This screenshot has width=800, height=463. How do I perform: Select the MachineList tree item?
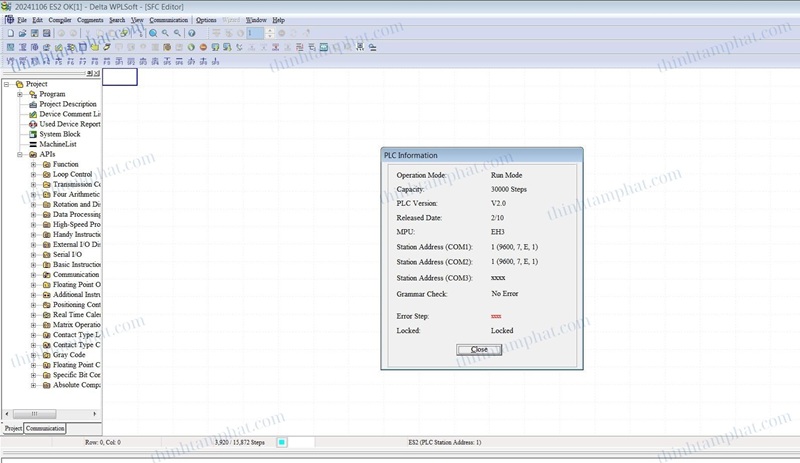(x=58, y=144)
